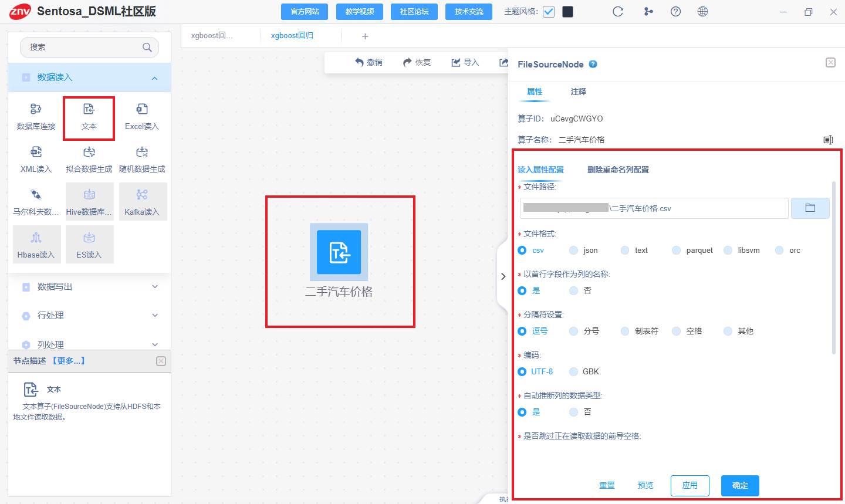Select libsvm file format
Viewport: 845px width, 504px height.
tap(728, 251)
